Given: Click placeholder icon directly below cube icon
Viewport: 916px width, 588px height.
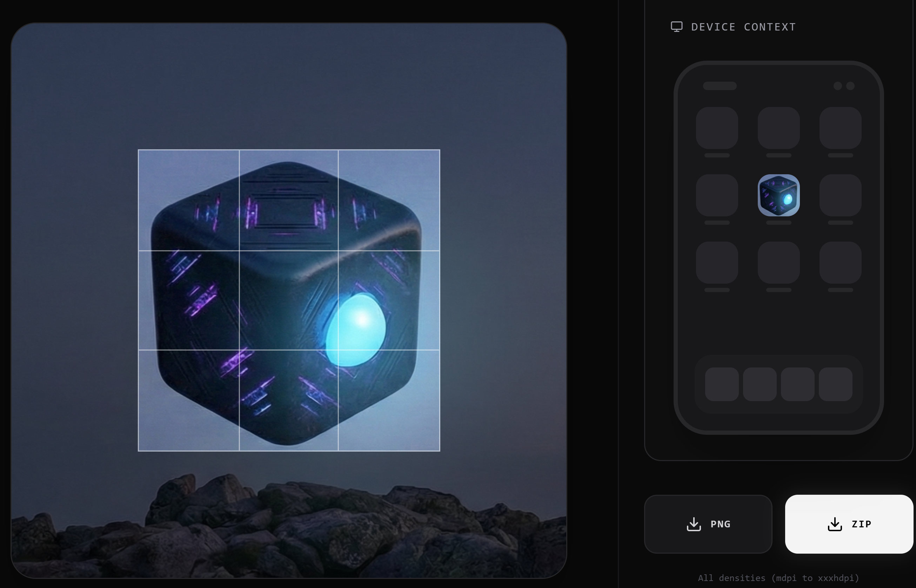Looking at the screenshot, I should click(x=778, y=262).
